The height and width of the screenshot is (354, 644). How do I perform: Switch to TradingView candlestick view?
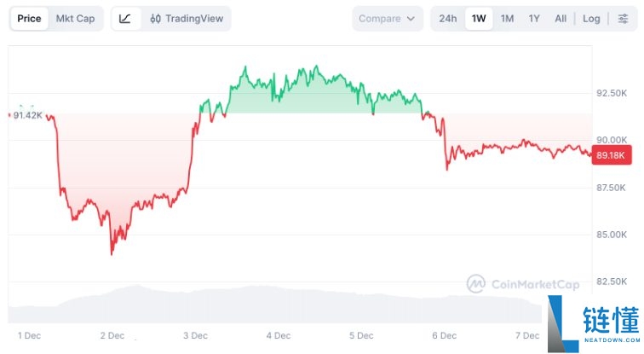[x=185, y=19]
